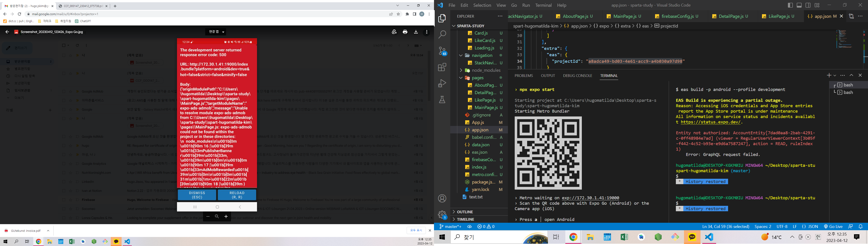This screenshot has width=868, height=246.
Task: Open Excel from the large Windows taskbar
Action: click(x=624, y=237)
